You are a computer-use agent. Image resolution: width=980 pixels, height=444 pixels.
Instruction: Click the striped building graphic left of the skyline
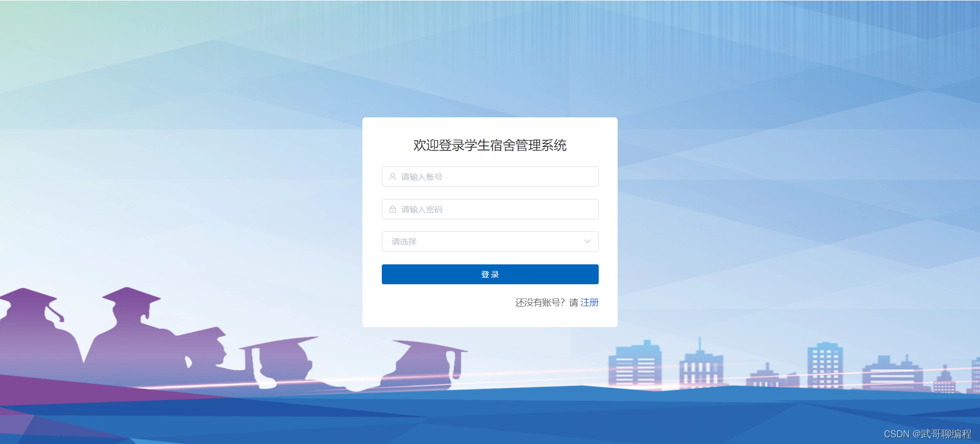click(635, 366)
